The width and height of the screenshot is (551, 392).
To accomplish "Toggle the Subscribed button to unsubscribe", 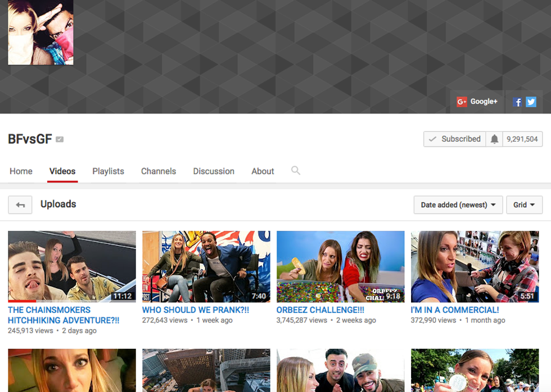I will [454, 139].
